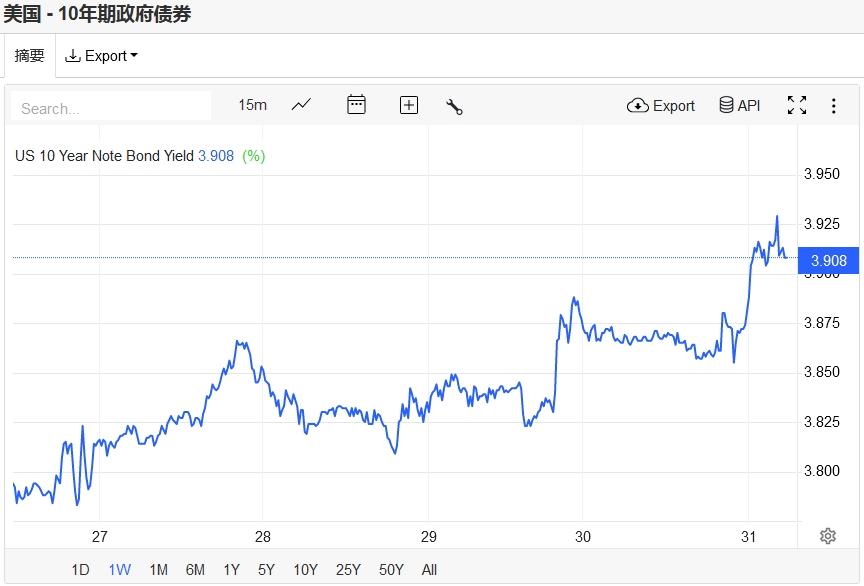864x586 pixels.
Task: Open the wrench tools icon
Action: tap(454, 106)
